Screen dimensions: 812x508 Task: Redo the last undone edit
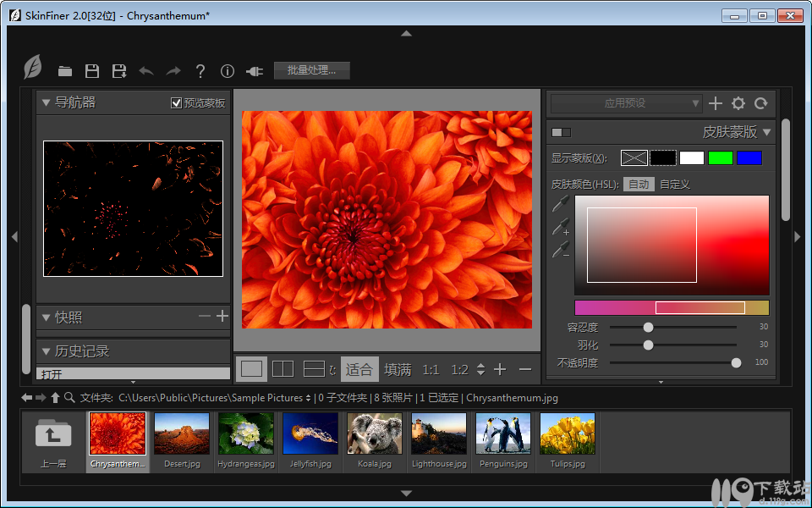[173, 71]
